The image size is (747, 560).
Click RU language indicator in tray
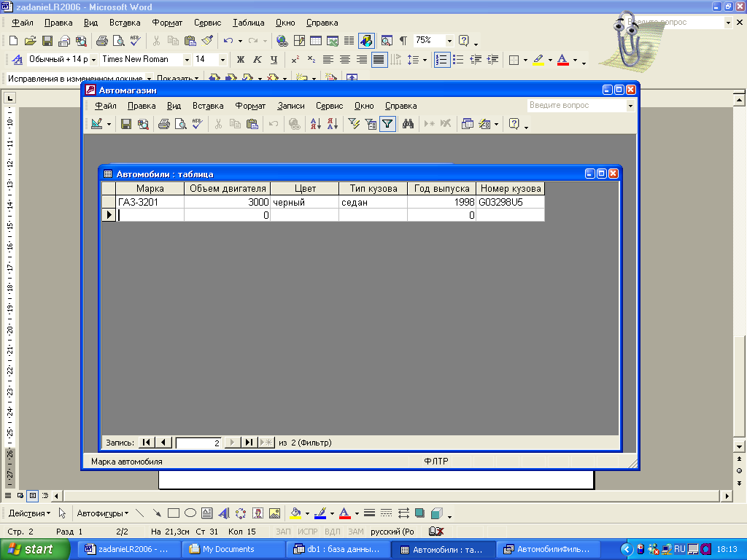pos(679,549)
